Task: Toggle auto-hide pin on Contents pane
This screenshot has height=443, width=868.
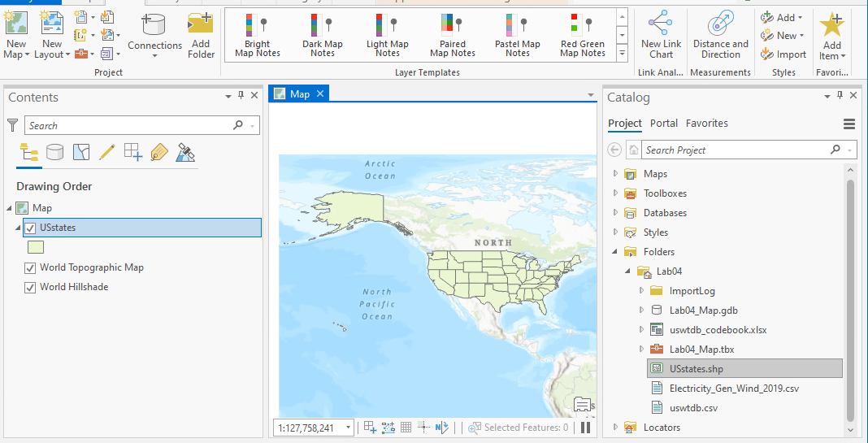Action: (241, 96)
